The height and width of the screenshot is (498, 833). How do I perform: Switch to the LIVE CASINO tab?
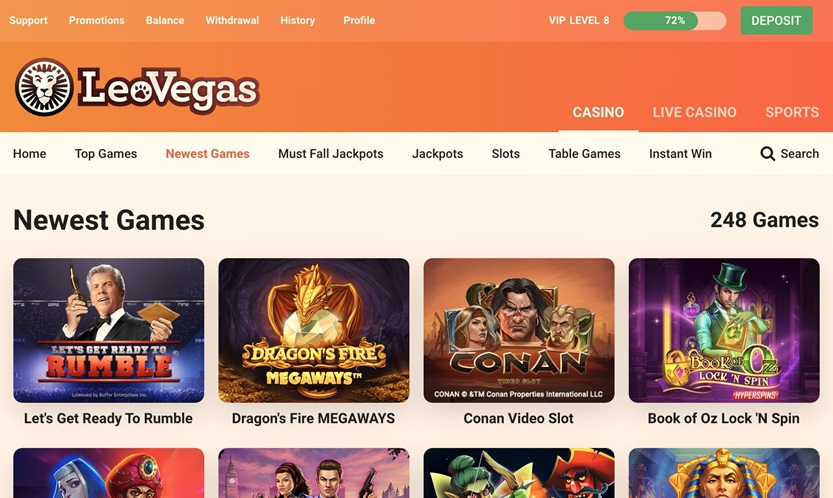point(694,112)
